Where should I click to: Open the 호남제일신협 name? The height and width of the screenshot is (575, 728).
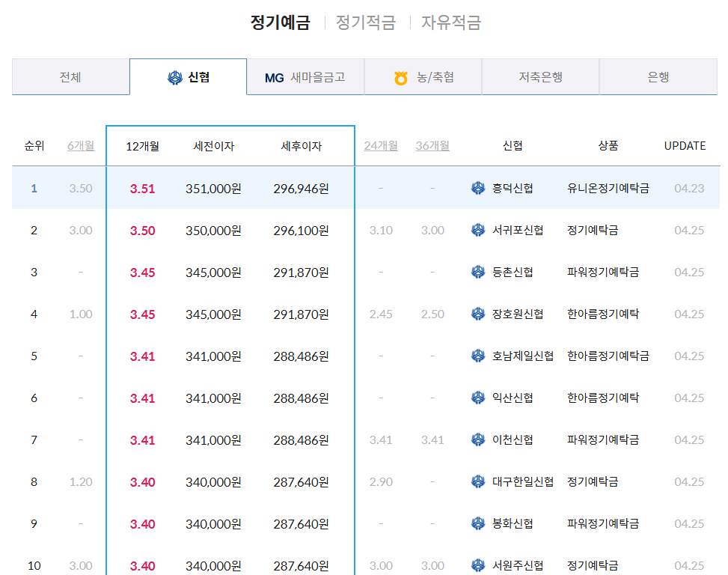523,356
